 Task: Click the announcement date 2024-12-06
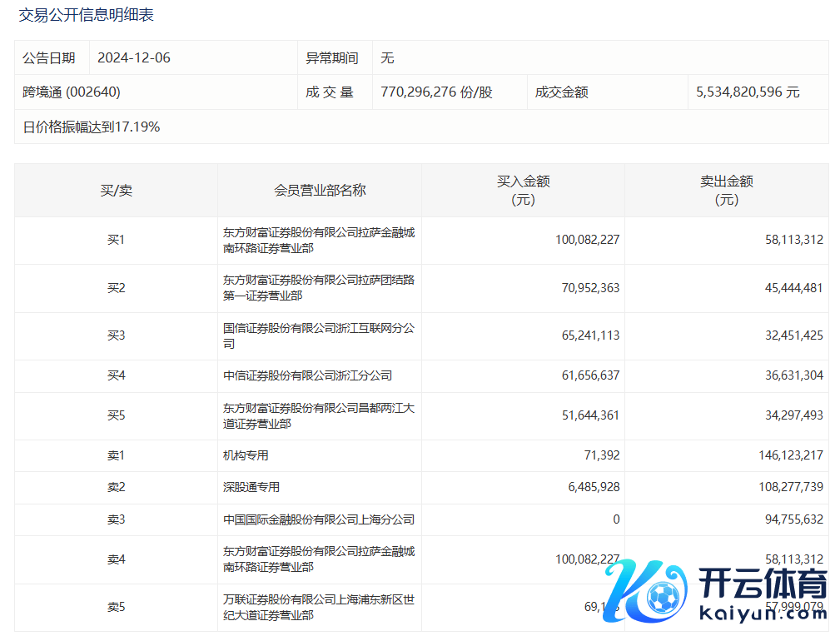(133, 58)
